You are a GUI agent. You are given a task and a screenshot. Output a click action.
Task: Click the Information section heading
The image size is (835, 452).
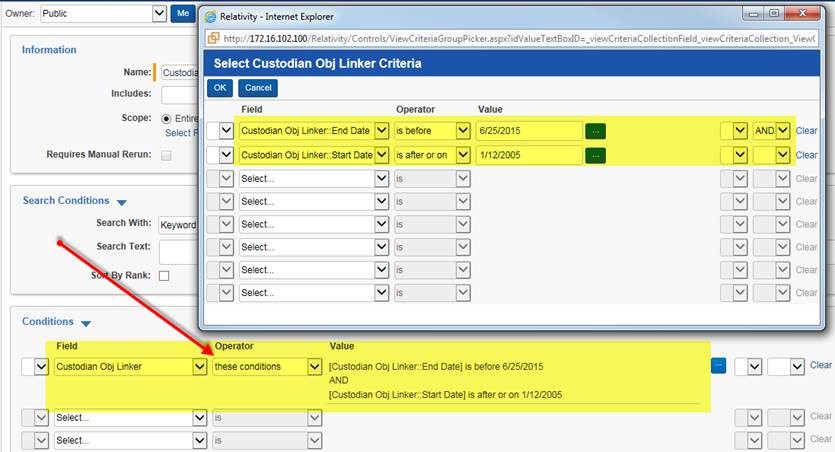(x=49, y=50)
